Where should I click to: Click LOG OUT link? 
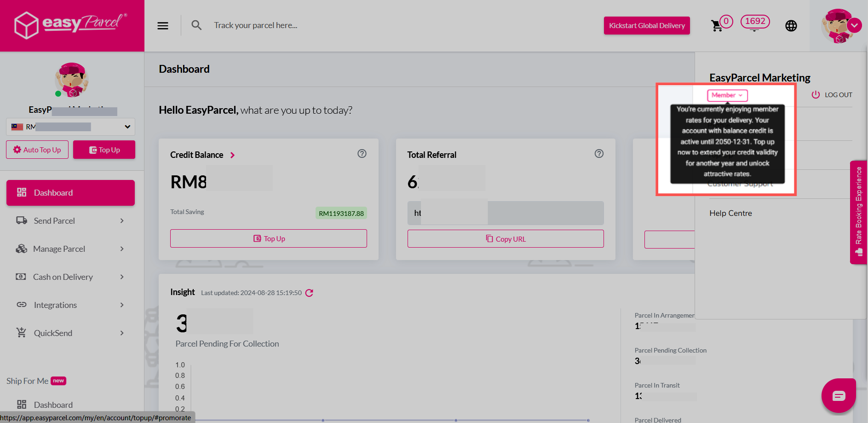tap(838, 95)
